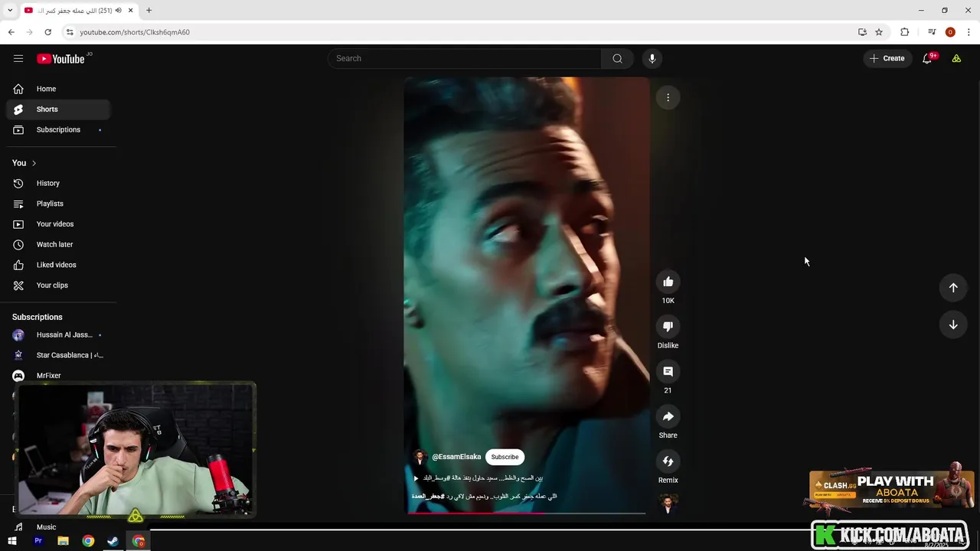
Task: Visit the @EssamElsaka channel link
Action: coord(456,457)
